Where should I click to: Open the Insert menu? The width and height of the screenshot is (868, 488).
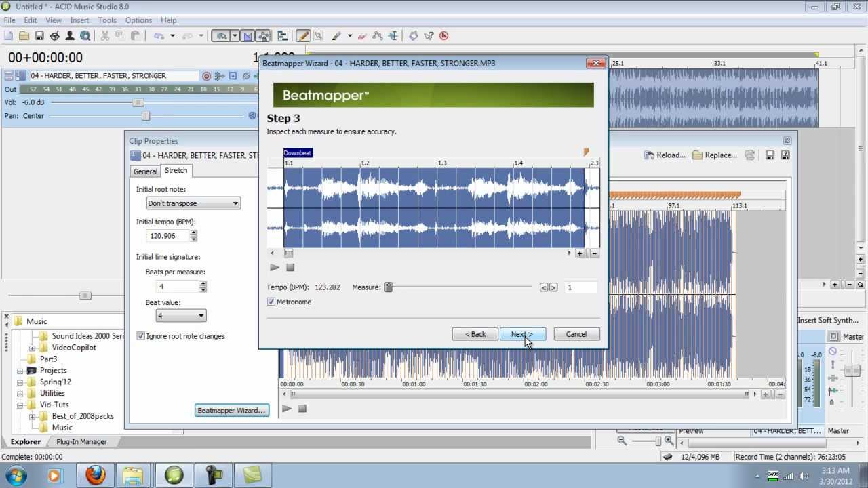coord(79,20)
